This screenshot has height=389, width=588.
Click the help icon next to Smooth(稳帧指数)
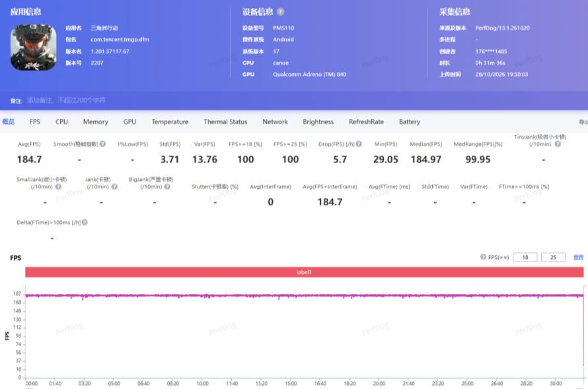pyautogui.click(x=103, y=144)
